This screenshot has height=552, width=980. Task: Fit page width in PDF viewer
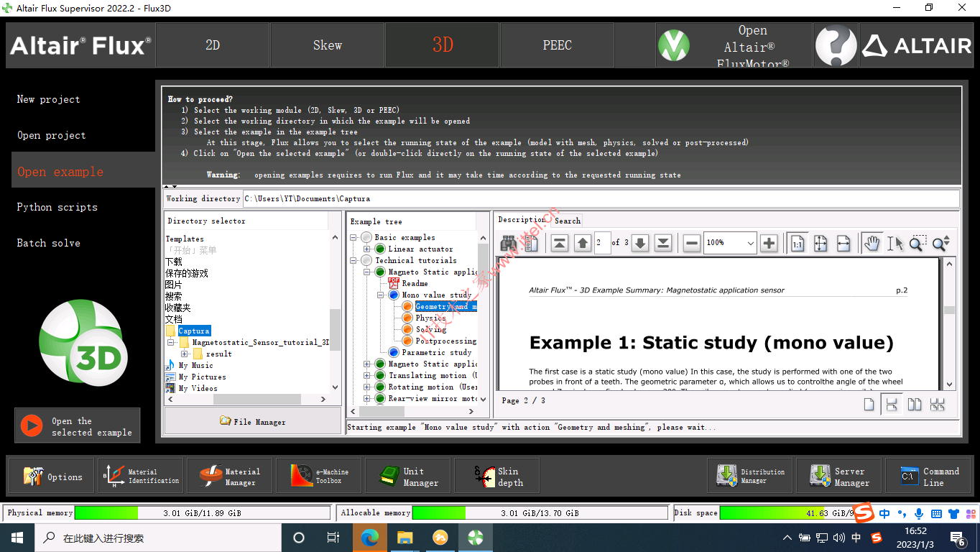tap(843, 243)
